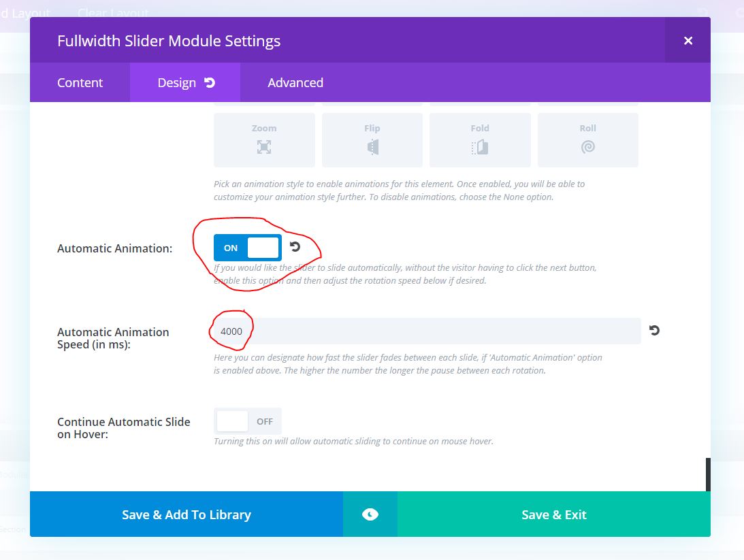Viewport: 744px width, 560px height.
Task: Select the Flip animation style
Action: (x=372, y=139)
